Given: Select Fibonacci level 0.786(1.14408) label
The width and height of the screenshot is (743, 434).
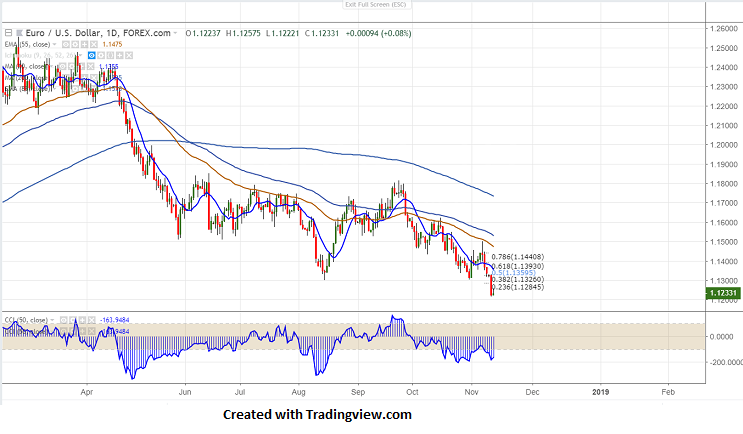Looking at the screenshot, I should [518, 257].
